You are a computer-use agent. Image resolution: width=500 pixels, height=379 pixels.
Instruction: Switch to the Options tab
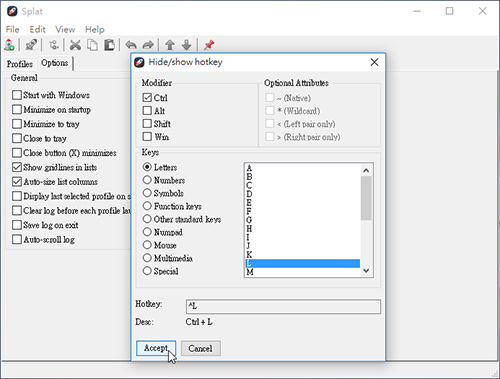tap(55, 63)
